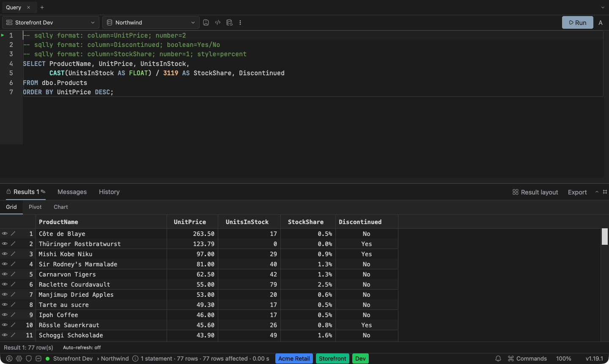Image resolution: width=609 pixels, height=364 pixels.
Task: Toggle eye icon for Mishi Kobe Niku row
Action: [x=5, y=254]
